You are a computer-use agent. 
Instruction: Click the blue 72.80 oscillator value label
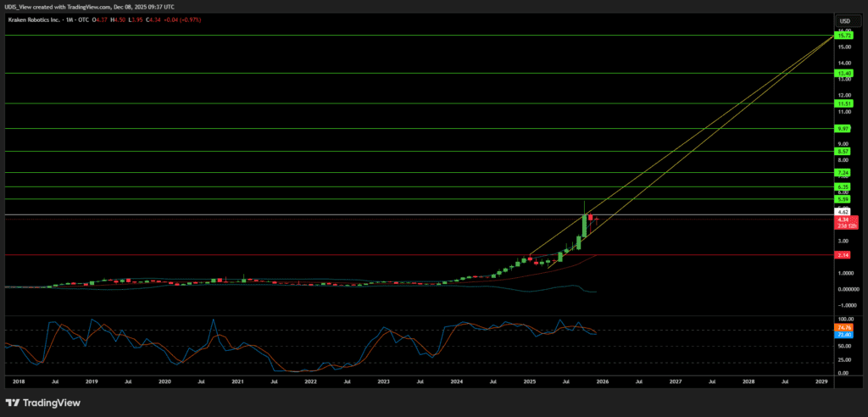click(843, 335)
